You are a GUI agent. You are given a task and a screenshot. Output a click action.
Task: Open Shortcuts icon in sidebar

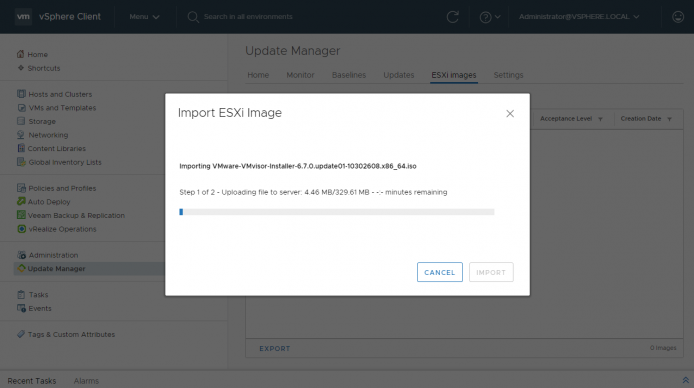pyautogui.click(x=20, y=68)
